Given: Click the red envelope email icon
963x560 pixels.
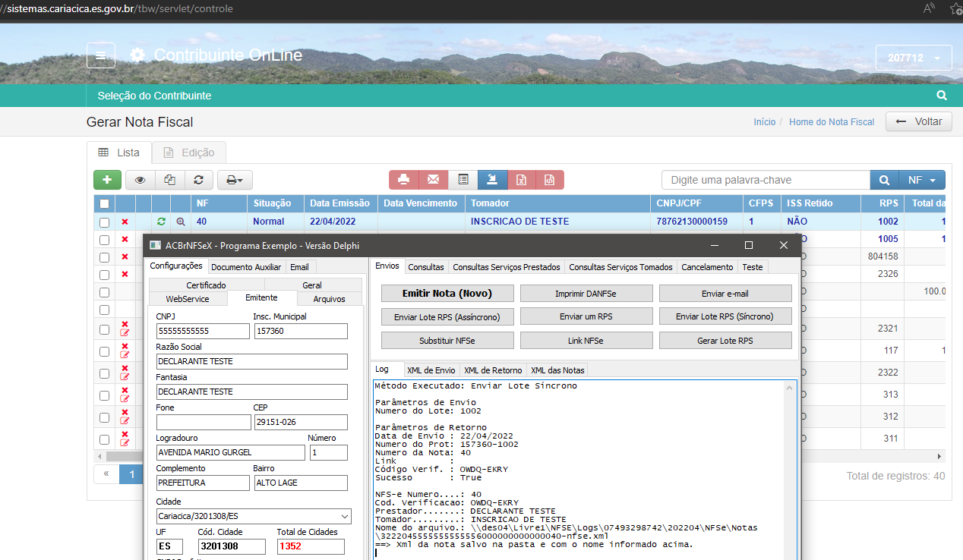Looking at the screenshot, I should click(433, 180).
